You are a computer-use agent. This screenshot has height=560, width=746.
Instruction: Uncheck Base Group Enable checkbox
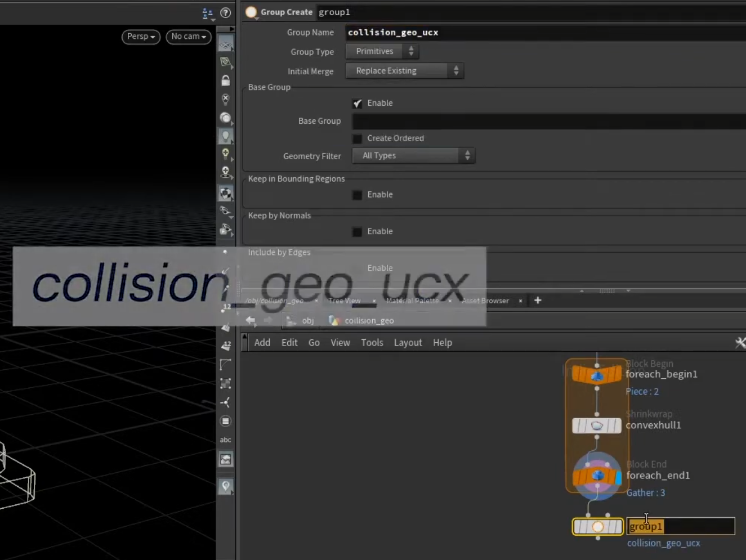coord(357,104)
